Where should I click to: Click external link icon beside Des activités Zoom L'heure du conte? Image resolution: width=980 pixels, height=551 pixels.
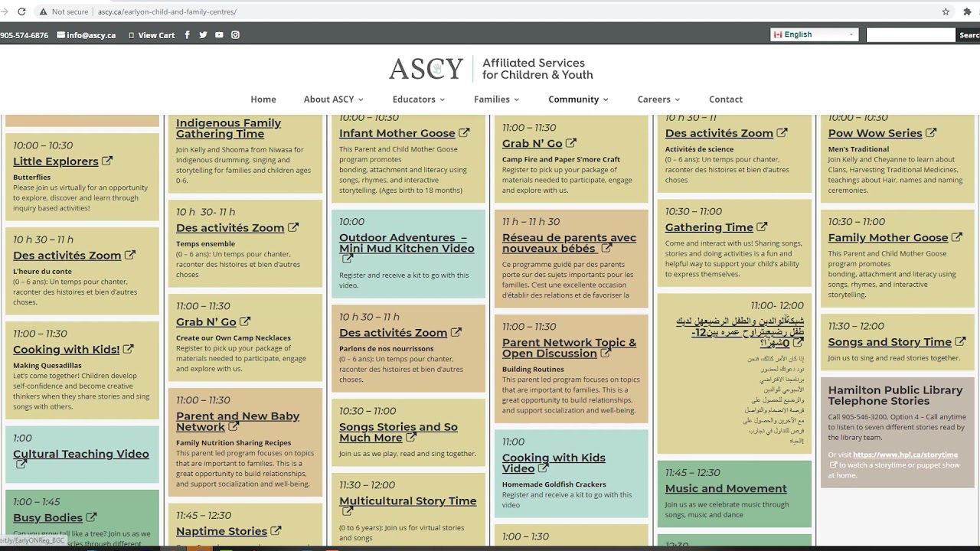pyautogui.click(x=130, y=255)
